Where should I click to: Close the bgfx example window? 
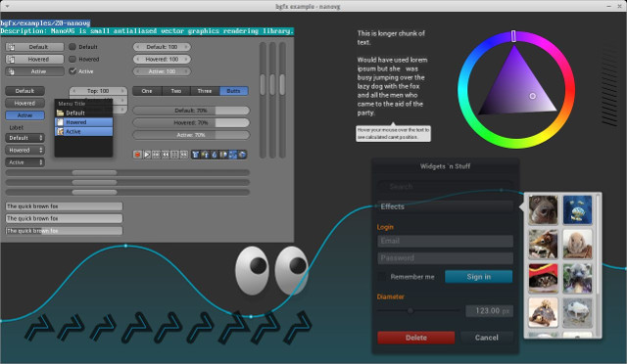[619, 7]
